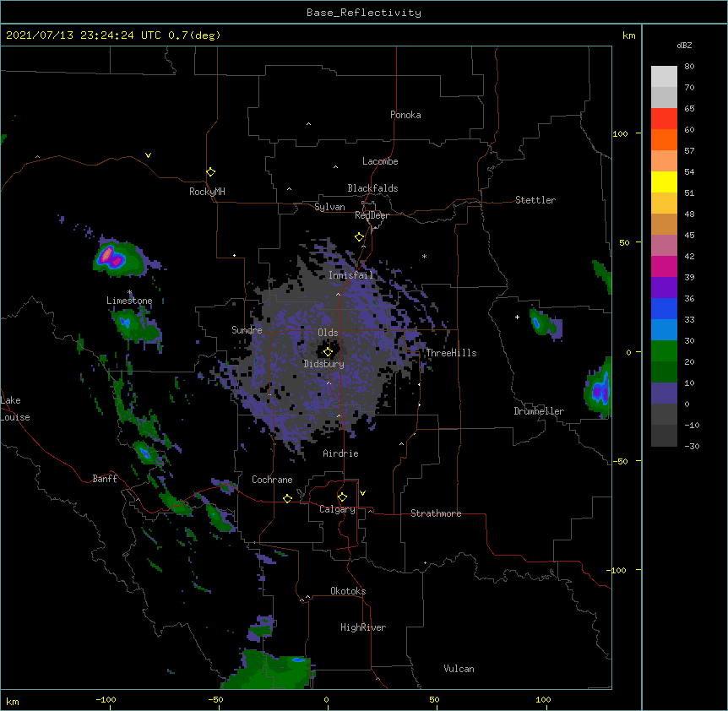Viewport: 728px width, 711px height.
Task: Click the Cochrane town label
Action: (272, 480)
